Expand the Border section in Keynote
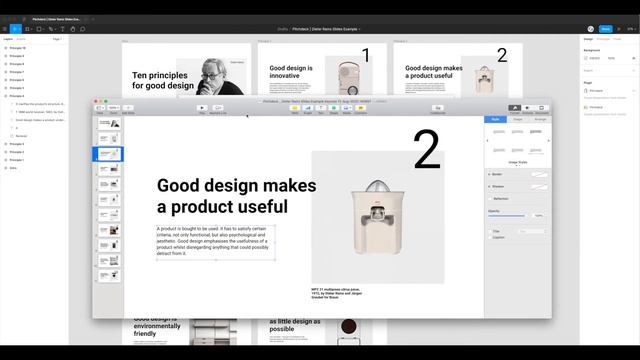Screen dimensions: 640x360 (x=489, y=174)
